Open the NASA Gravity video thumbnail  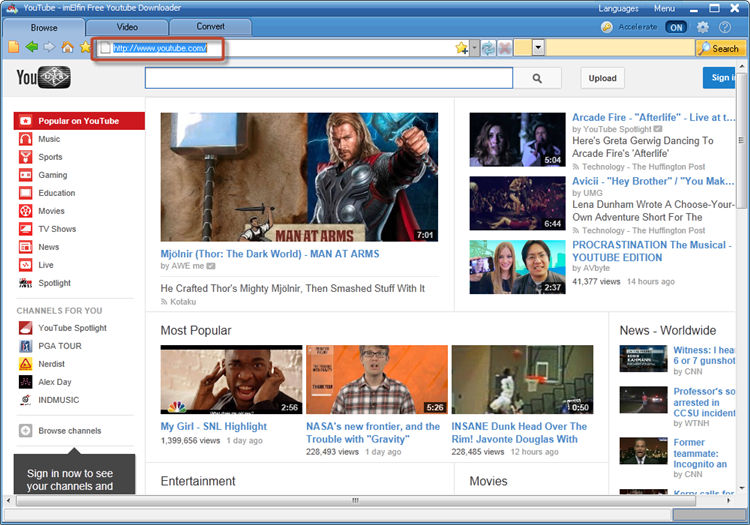(377, 380)
